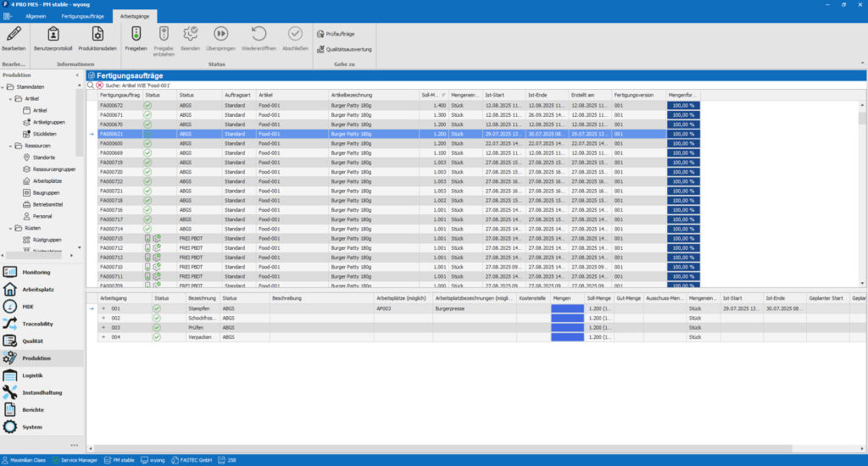Viewport: 868px width, 466px height.
Task: Collapse the Ressourcen folder node
Action: coord(9,146)
